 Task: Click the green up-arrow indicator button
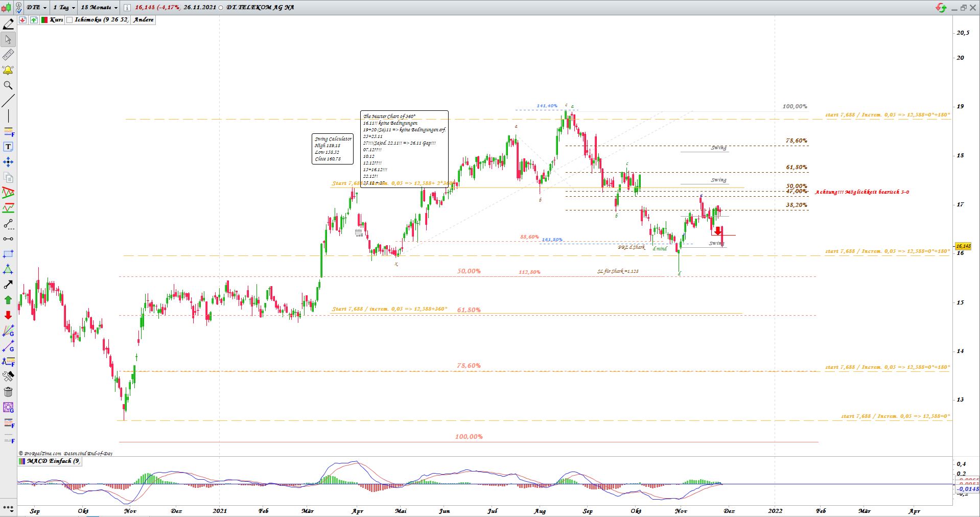click(34, 20)
